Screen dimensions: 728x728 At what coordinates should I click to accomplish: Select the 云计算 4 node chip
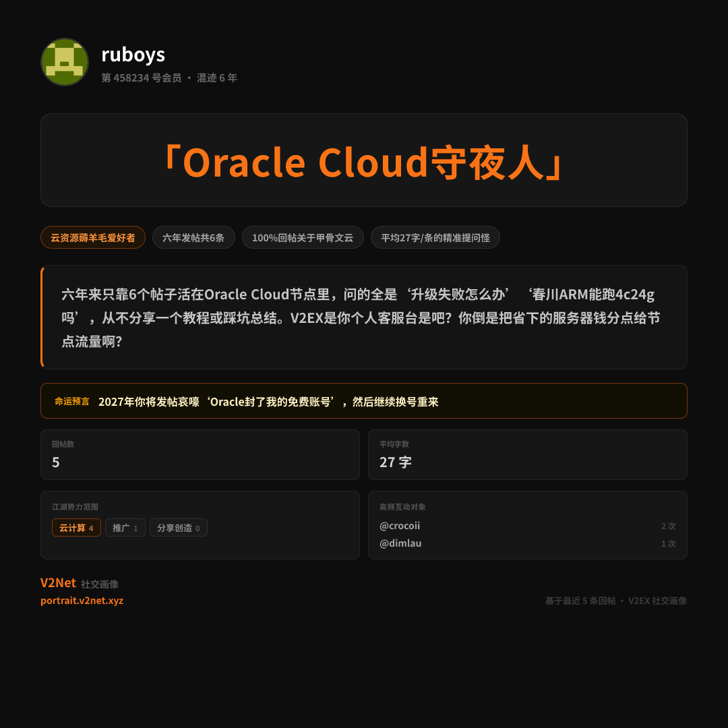coord(77,527)
